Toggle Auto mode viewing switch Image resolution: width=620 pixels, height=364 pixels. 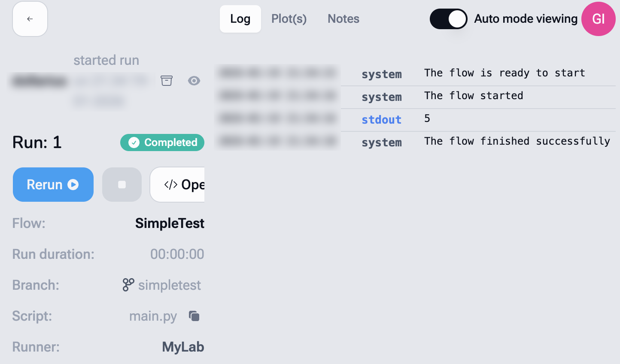(448, 19)
